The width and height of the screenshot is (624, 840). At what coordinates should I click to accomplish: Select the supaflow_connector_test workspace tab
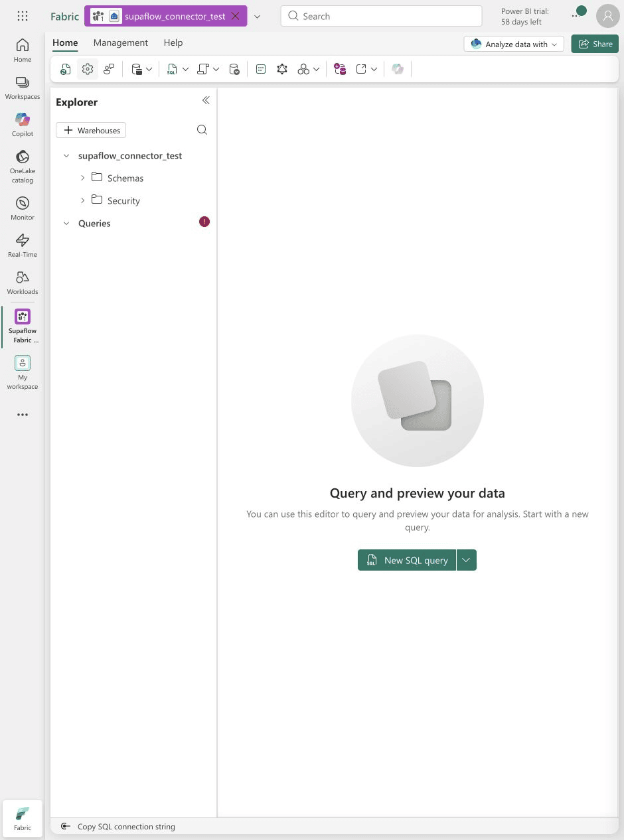tap(166, 16)
